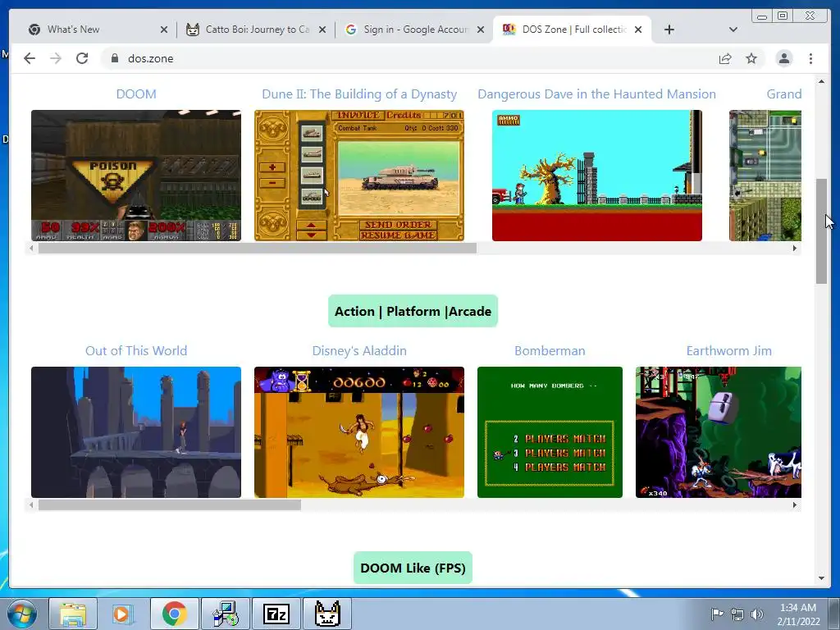The height and width of the screenshot is (630, 840).
Task: Click the top row horizontal scrollbar thumb
Action: coord(257,248)
